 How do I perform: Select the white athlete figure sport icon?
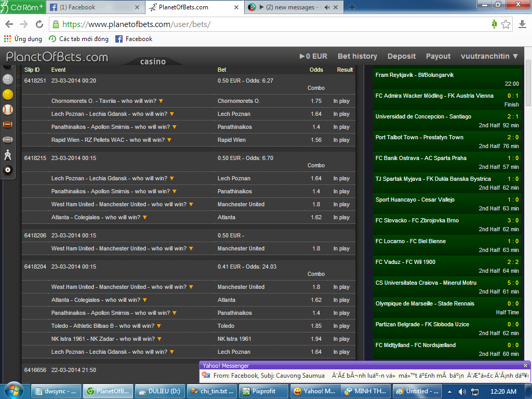[7, 155]
